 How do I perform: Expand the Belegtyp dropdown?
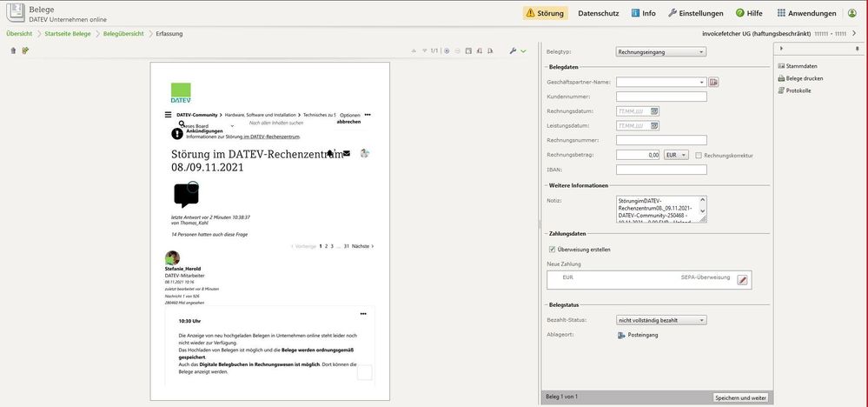pos(660,52)
